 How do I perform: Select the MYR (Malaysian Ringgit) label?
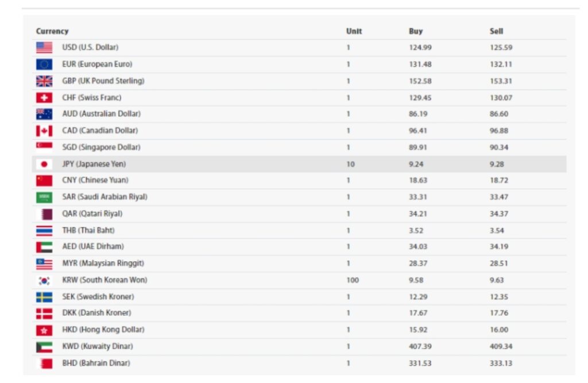[103, 263]
